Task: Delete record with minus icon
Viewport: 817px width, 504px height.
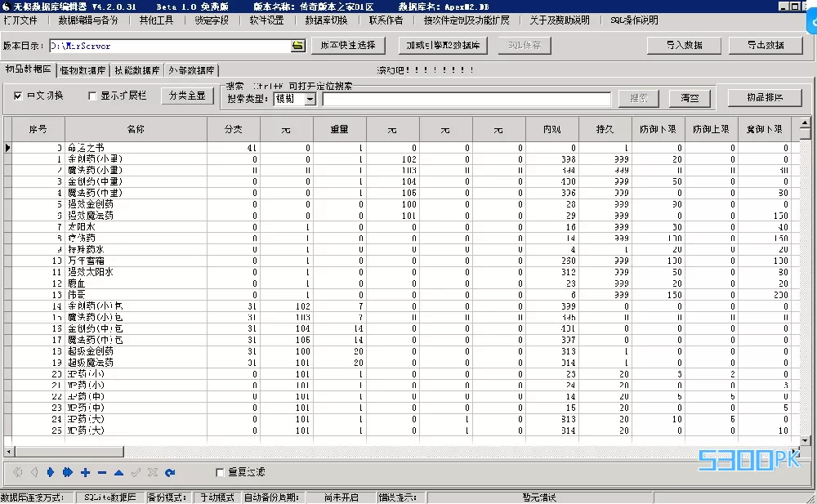Action: 102,472
